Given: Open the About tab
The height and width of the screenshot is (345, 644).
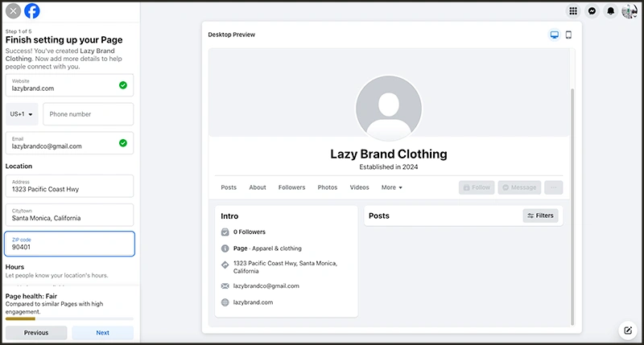Looking at the screenshot, I should [258, 187].
